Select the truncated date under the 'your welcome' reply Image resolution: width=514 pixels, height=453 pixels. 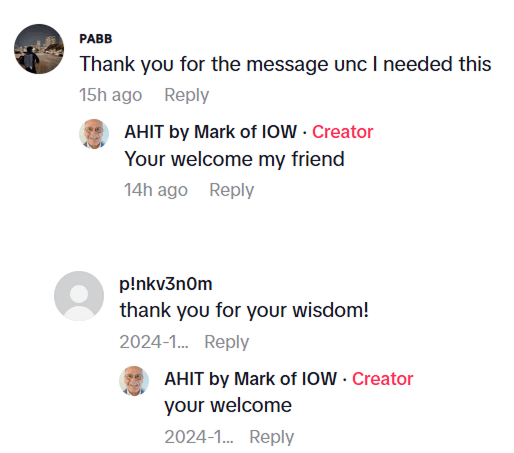tap(199, 437)
